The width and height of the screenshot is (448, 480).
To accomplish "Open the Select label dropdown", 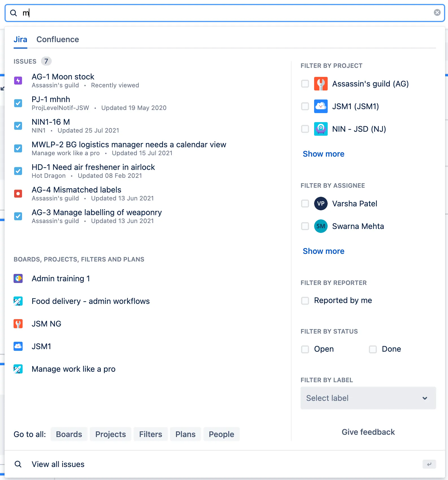I will point(368,398).
